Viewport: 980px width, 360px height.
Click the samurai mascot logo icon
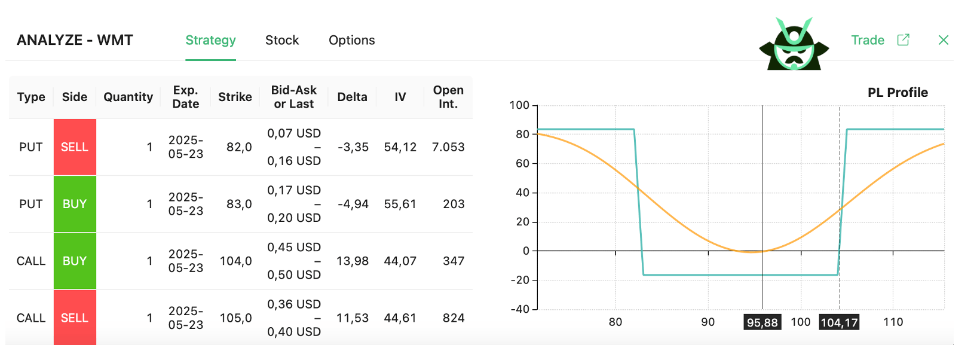(x=794, y=45)
